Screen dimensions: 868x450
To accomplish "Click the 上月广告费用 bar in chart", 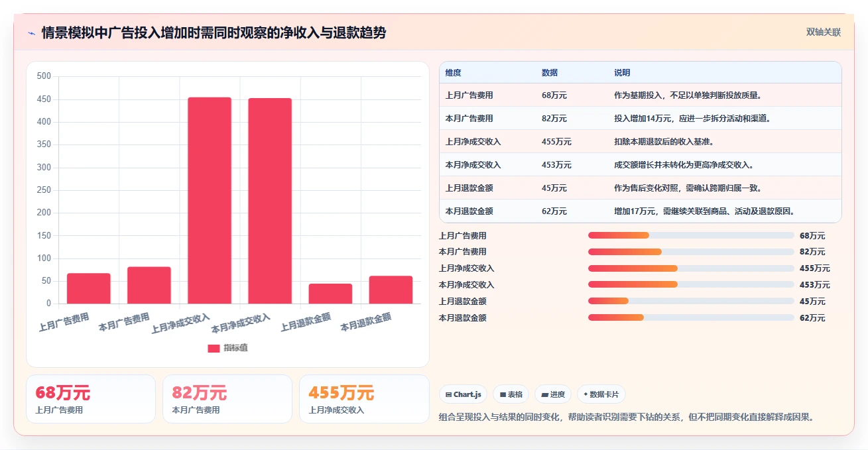I will point(89,288).
